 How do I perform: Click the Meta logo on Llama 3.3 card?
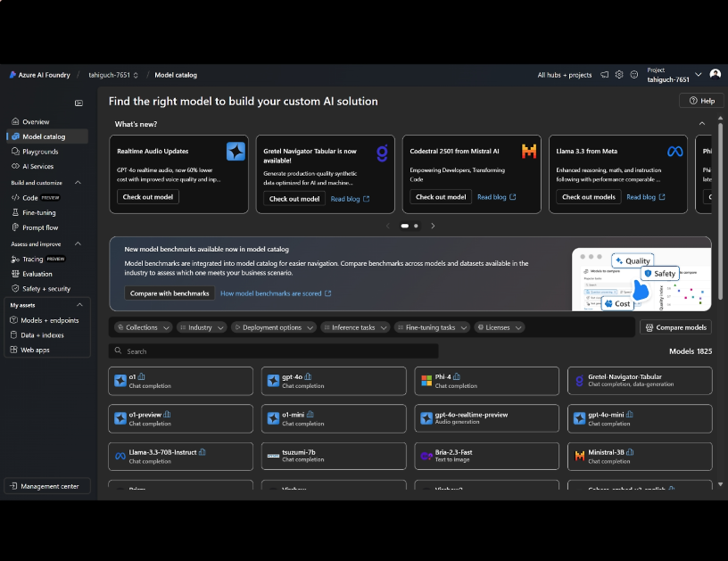pos(674,152)
